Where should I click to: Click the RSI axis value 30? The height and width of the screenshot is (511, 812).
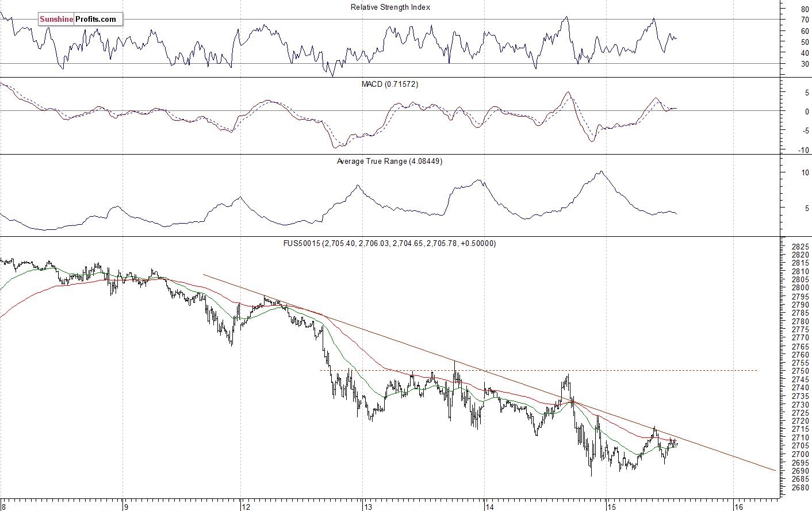click(805, 64)
